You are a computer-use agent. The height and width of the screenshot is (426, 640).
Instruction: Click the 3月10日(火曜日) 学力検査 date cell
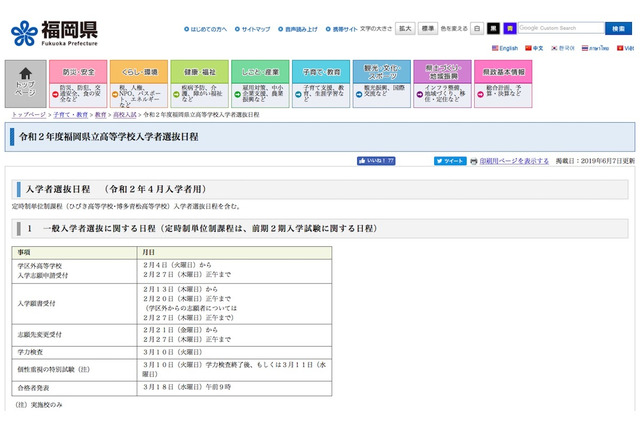click(234, 352)
